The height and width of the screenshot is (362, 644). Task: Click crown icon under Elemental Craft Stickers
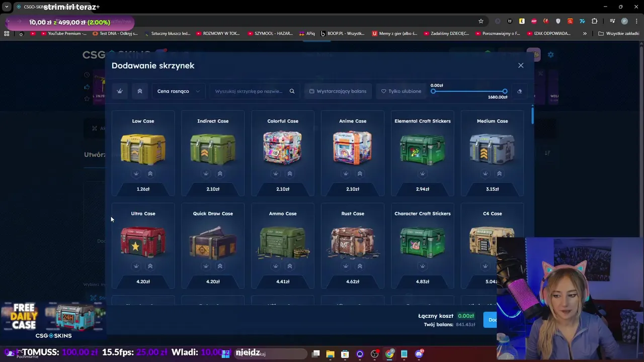click(423, 173)
